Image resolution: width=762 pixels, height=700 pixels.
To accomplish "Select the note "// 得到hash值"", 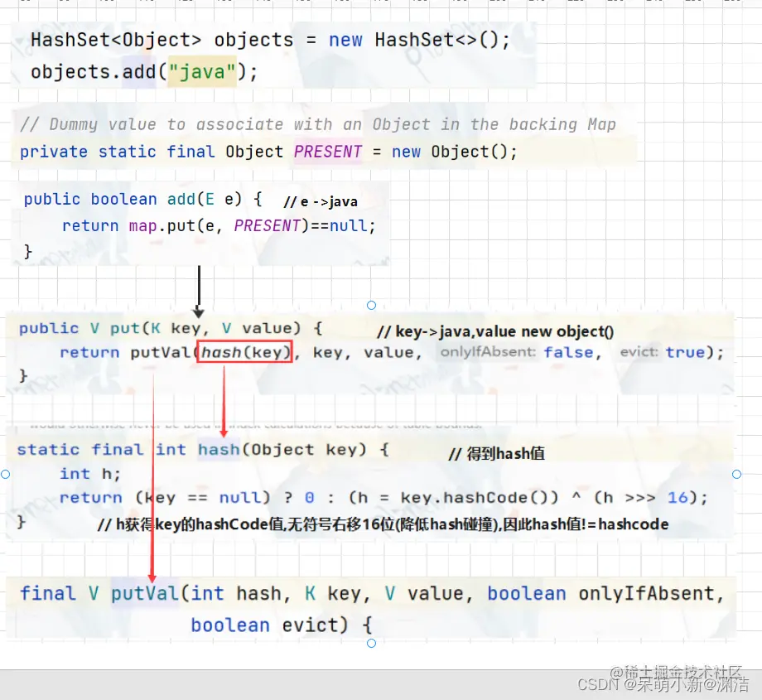I will (x=496, y=454).
